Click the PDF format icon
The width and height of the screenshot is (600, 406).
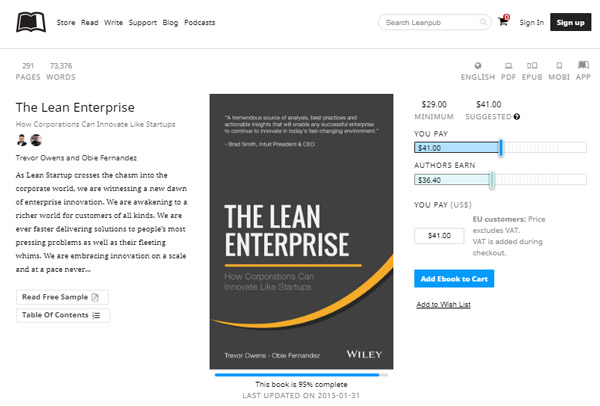point(508,65)
